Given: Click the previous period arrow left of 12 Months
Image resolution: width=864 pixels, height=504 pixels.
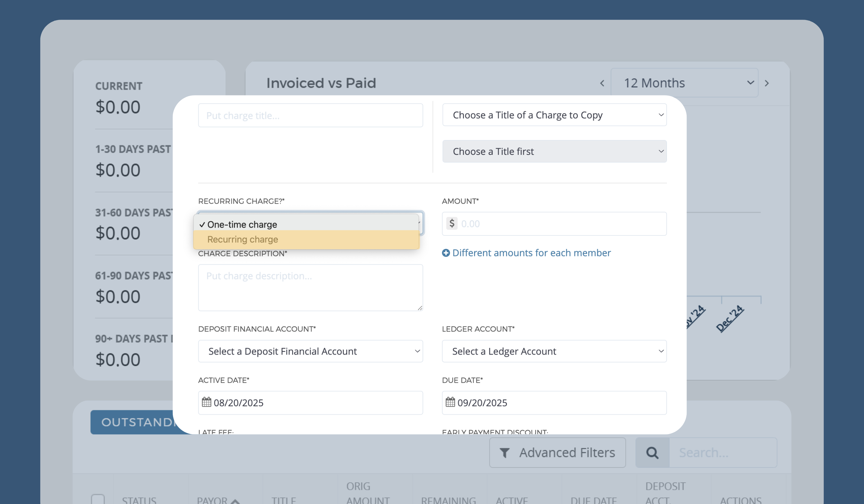Looking at the screenshot, I should (x=602, y=83).
